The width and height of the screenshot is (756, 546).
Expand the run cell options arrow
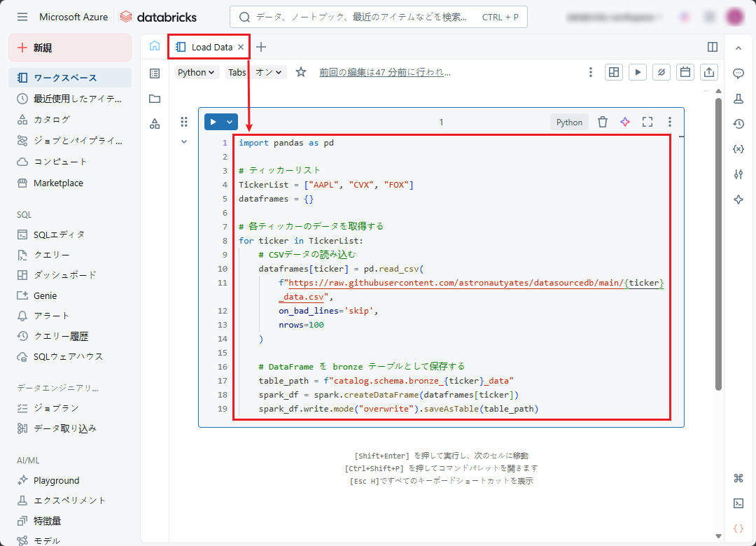click(x=230, y=122)
